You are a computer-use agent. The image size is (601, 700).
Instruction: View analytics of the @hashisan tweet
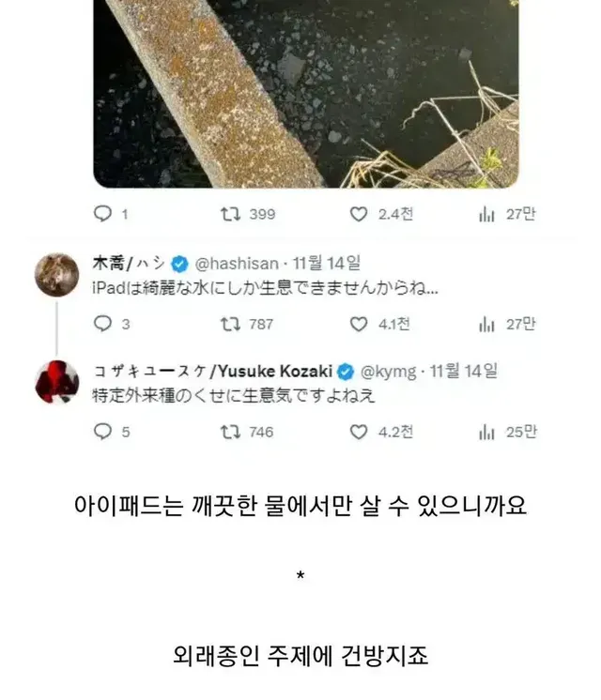(x=486, y=324)
